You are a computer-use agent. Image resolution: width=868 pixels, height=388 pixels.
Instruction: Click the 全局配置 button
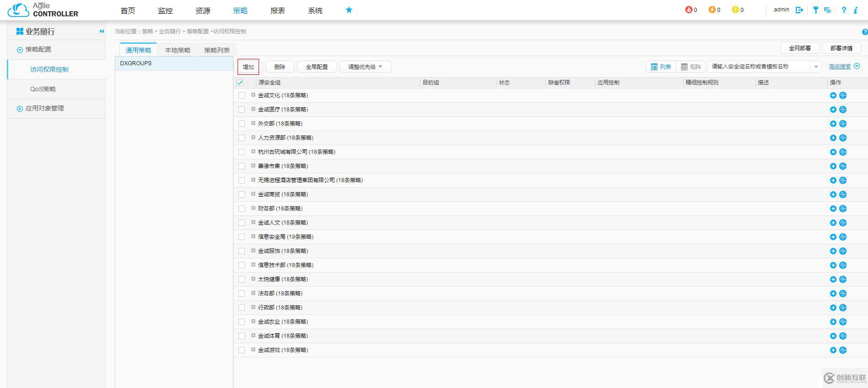pyautogui.click(x=317, y=67)
